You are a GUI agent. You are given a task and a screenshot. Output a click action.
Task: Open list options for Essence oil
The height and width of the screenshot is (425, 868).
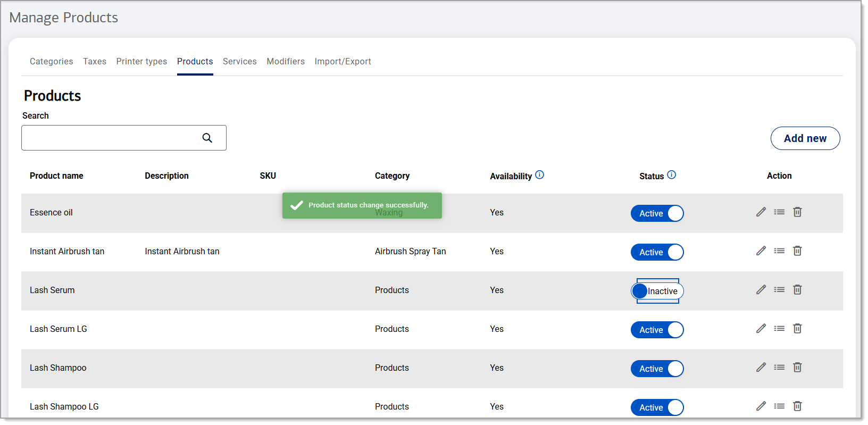pyautogui.click(x=779, y=212)
